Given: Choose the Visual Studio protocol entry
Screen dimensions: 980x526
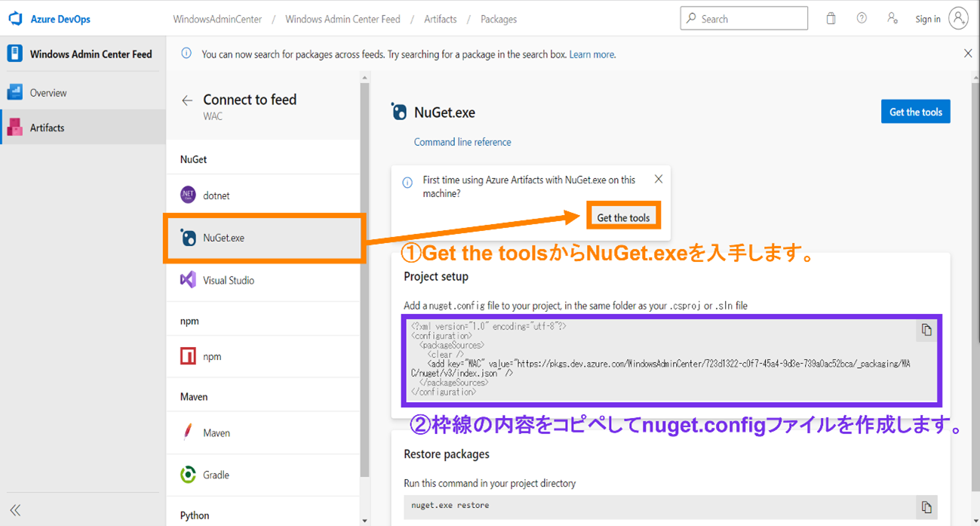Looking at the screenshot, I should pyautogui.click(x=263, y=280).
